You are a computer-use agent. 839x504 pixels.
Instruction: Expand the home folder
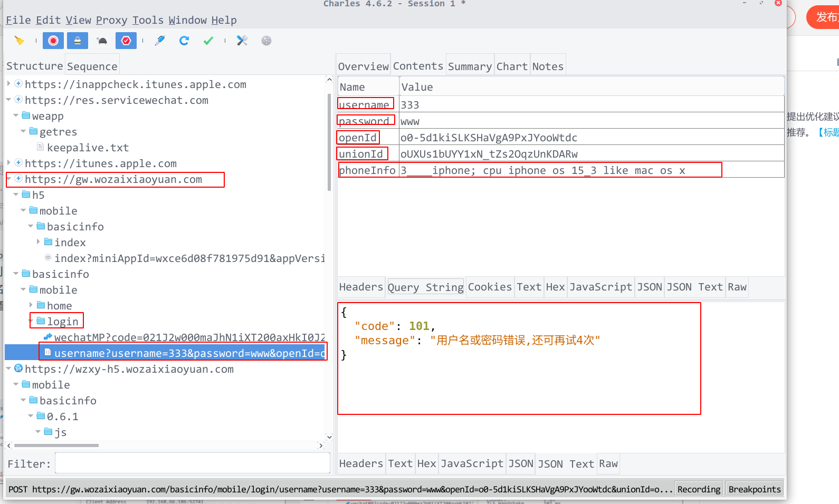(31, 305)
